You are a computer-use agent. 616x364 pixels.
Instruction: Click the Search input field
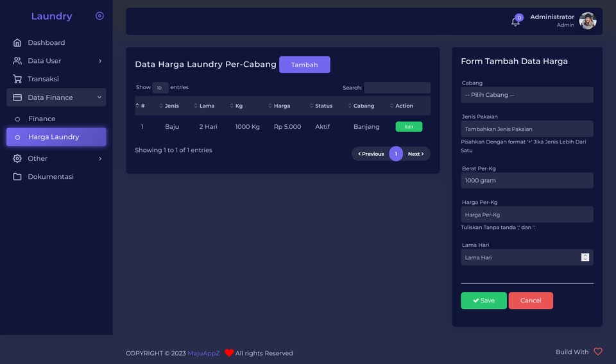pos(397,87)
